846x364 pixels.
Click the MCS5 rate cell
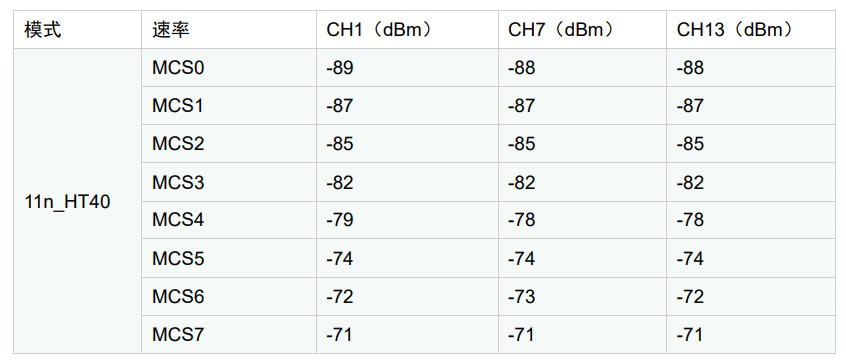(229, 258)
